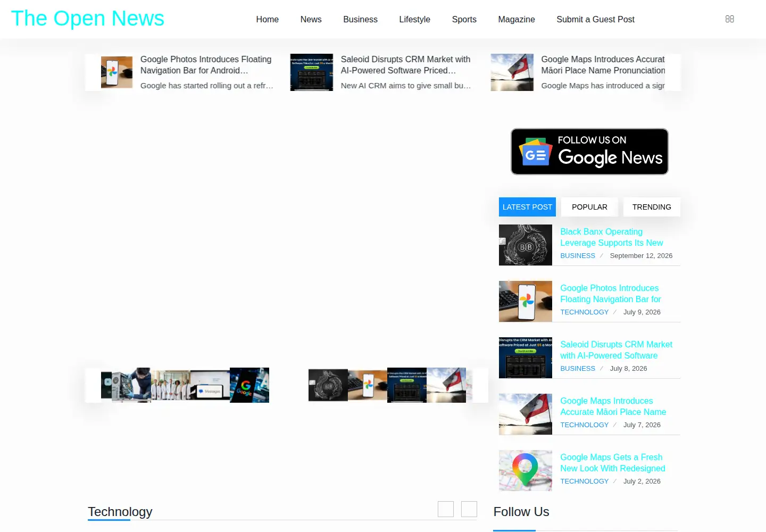The image size is (766, 532).
Task: Click Google Photos phone thumbnail in sidebar
Action: click(526, 302)
